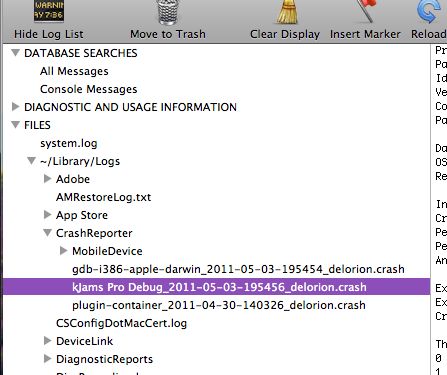Viewport: 447px width, 375px height.
Task: Click the Insert Marker flag icon
Action: [366, 11]
